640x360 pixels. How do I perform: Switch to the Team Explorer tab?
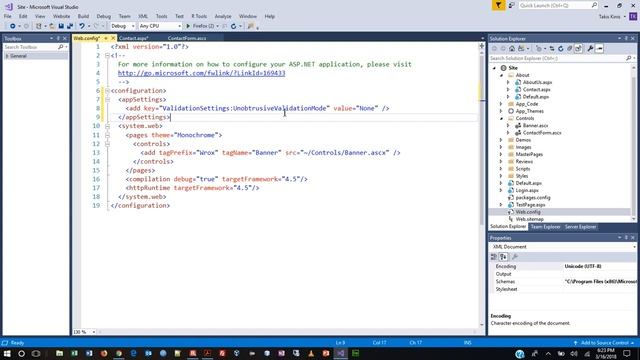(545, 227)
